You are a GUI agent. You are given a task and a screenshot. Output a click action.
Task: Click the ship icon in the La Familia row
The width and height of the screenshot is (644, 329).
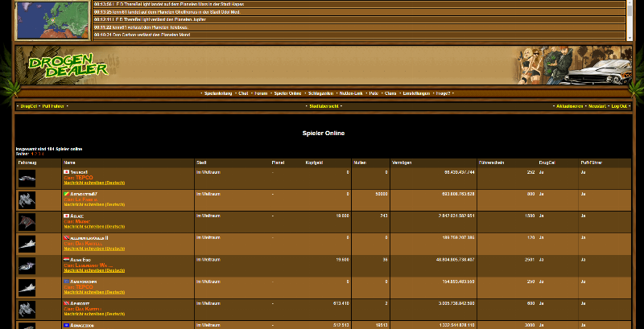click(27, 200)
